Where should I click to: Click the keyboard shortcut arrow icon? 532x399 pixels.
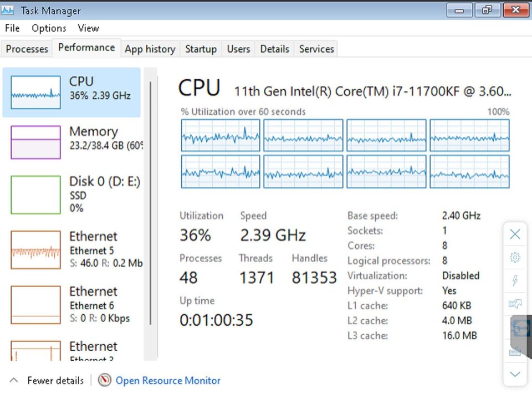tap(515, 304)
